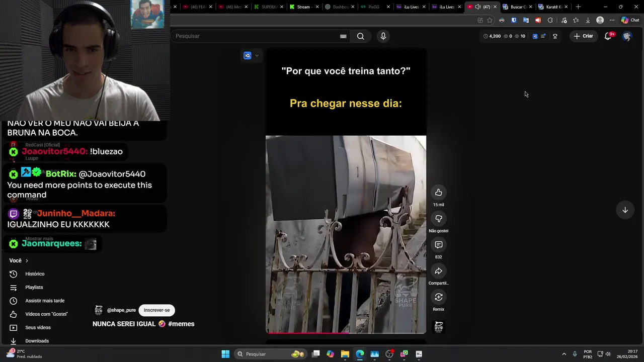Open Microsoft Edge on the taskbar
This screenshot has height=362, width=644.
pyautogui.click(x=360, y=354)
